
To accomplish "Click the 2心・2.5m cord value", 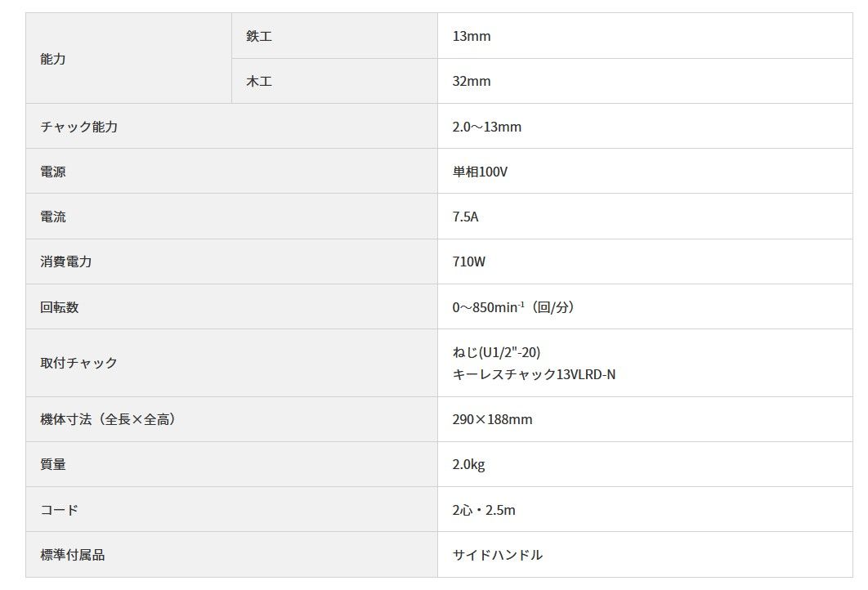I will 483,509.
